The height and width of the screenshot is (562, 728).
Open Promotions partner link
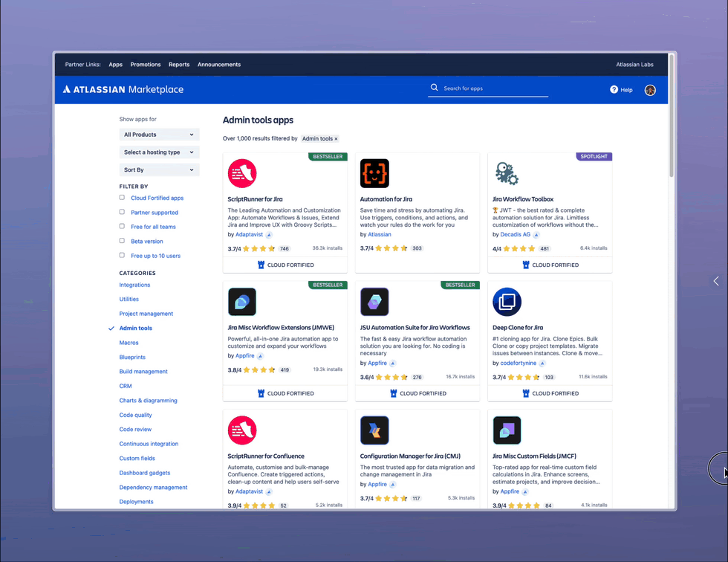(146, 65)
